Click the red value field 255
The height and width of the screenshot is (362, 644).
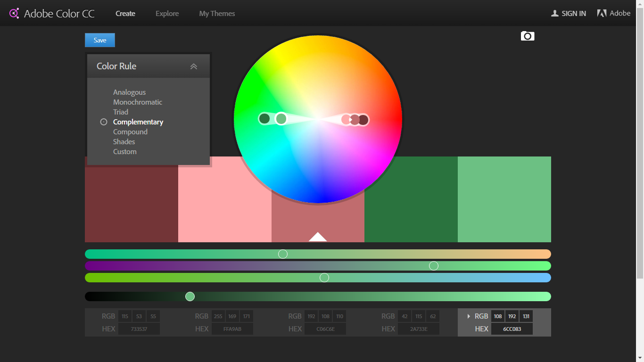(218, 316)
